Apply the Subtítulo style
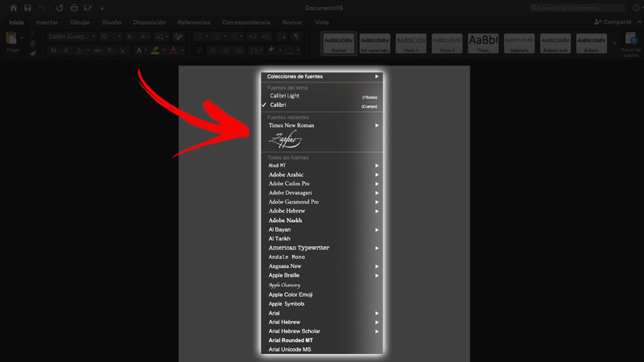The width and height of the screenshot is (644, 362). (x=519, y=43)
